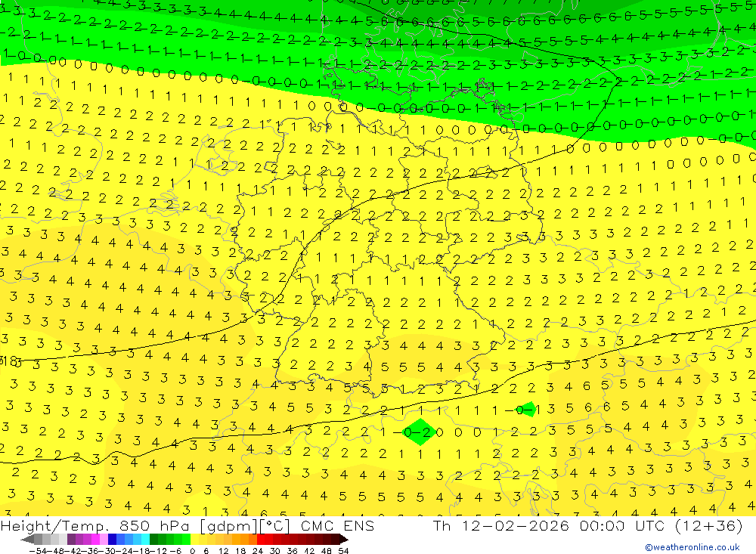Screen dimensions: 756x554
Task: Pick the dark blue legend swatch
Action: [x=112, y=539]
